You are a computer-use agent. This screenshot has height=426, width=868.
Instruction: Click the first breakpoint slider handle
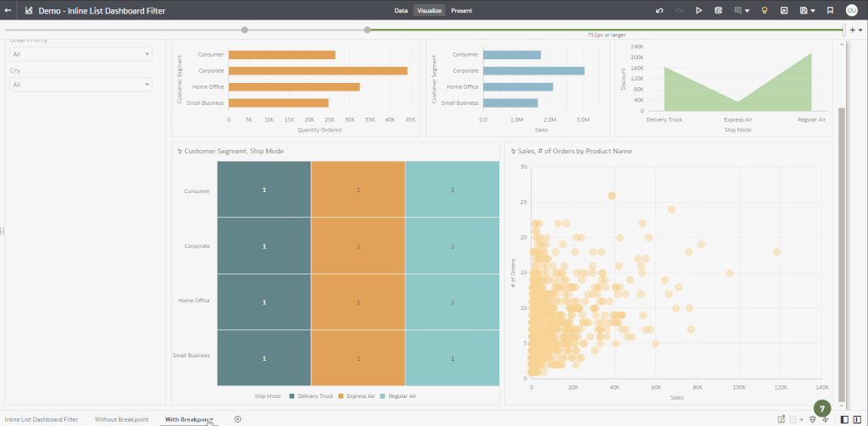tap(245, 30)
